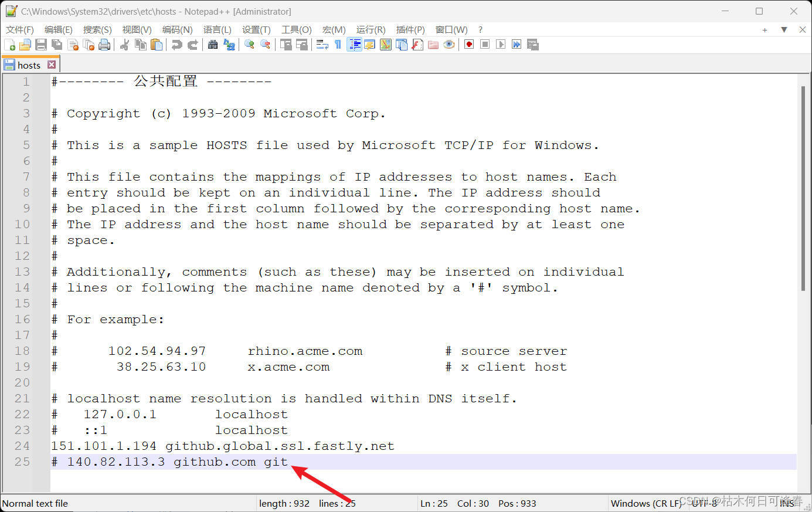
Task: Open the 编辑(E) menu
Action: pyautogui.click(x=59, y=29)
